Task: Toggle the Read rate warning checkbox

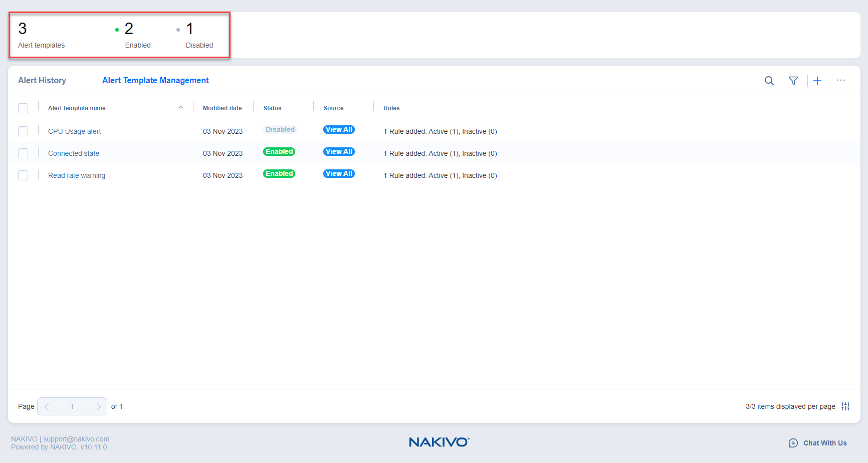Action: point(23,175)
